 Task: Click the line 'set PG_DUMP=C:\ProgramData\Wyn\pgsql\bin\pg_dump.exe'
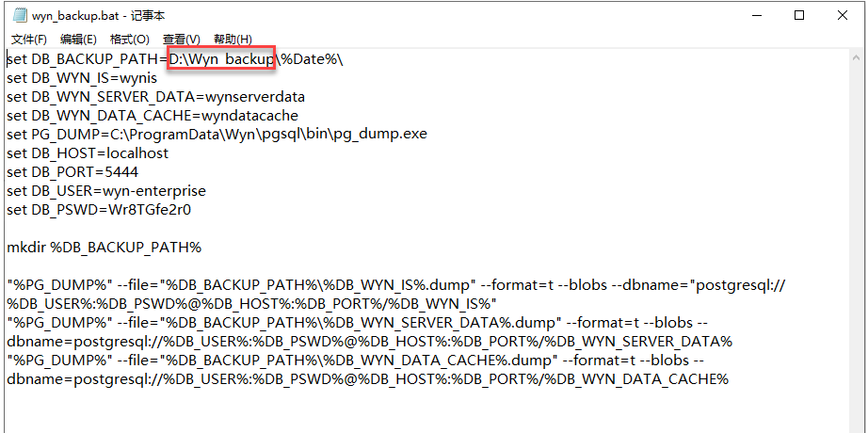pyautogui.click(x=217, y=135)
